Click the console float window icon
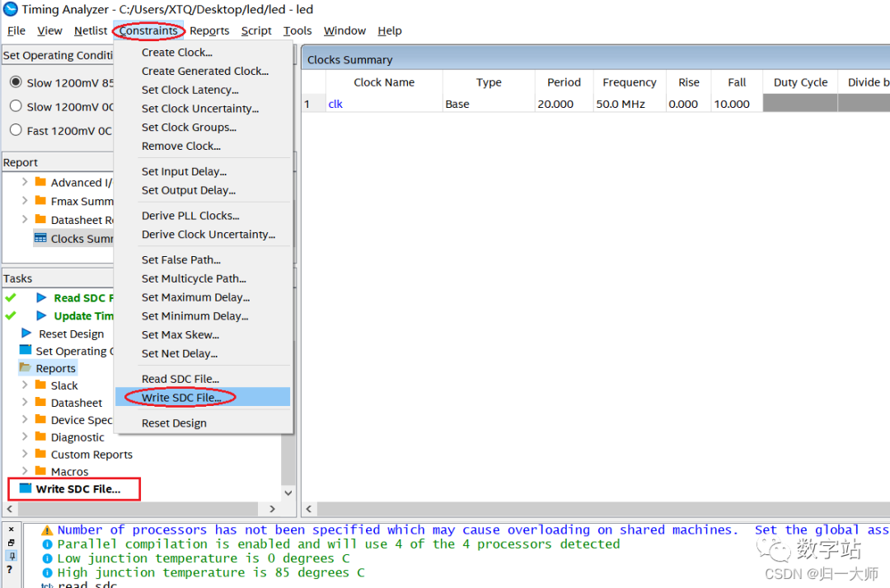Viewport: 890px width, 588px height. point(12,543)
